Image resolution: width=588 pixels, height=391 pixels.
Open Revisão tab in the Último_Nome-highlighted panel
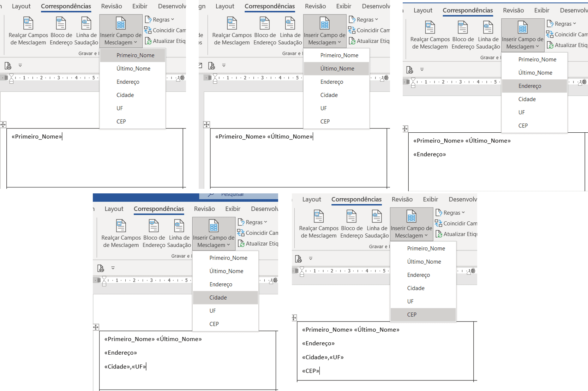coord(315,6)
